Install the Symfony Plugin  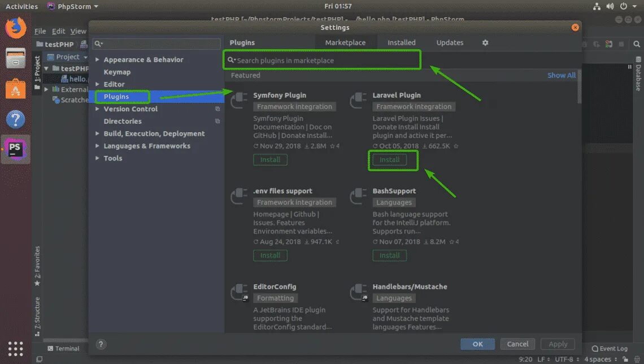click(270, 159)
